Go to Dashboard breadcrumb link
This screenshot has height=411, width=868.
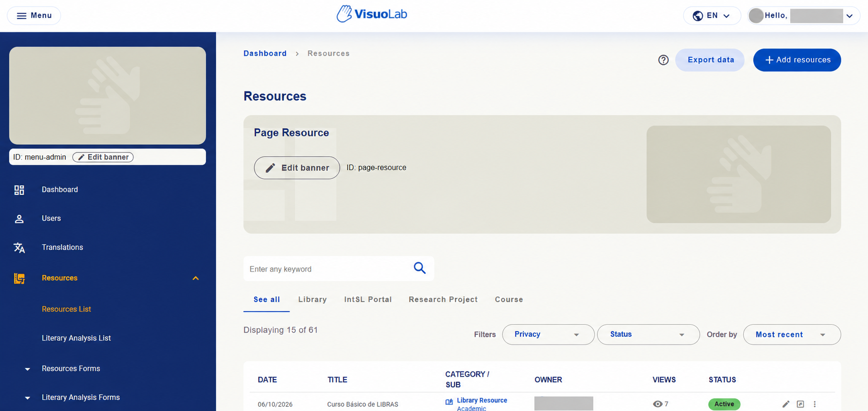coord(265,53)
